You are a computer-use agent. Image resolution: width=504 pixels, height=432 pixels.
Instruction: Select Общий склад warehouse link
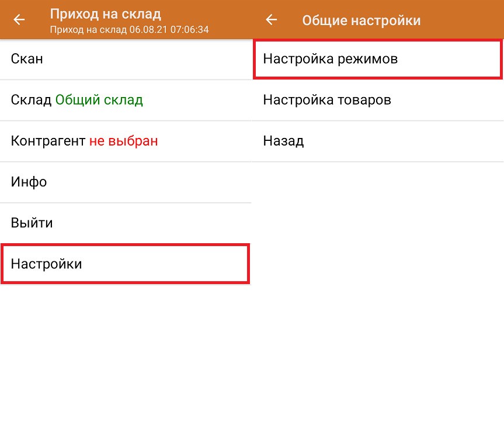[x=98, y=99]
